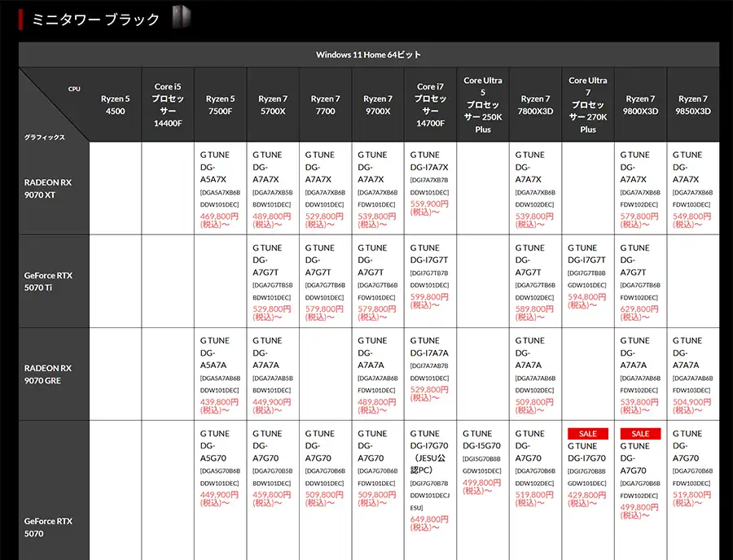The image size is (733, 560).
Task: Click the 'Ryzen 7 9700X' column header
Action: tap(378, 105)
